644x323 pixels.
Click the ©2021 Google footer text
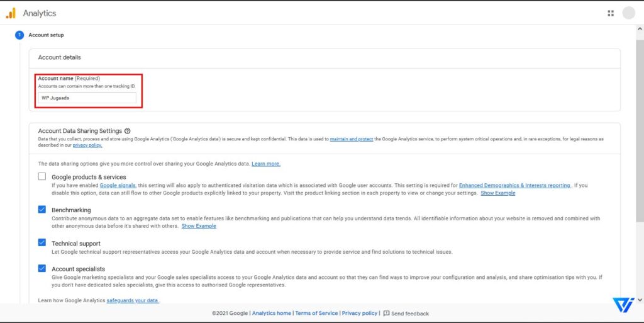pos(230,313)
